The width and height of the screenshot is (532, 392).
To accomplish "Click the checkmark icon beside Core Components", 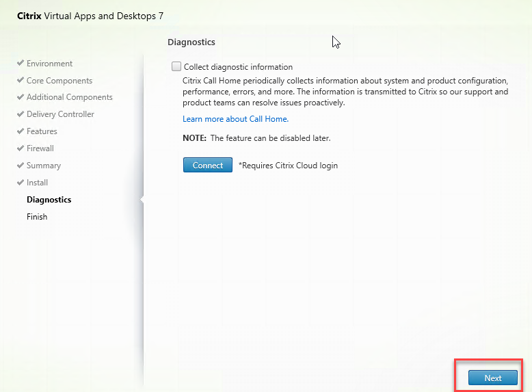I will [x=21, y=80].
